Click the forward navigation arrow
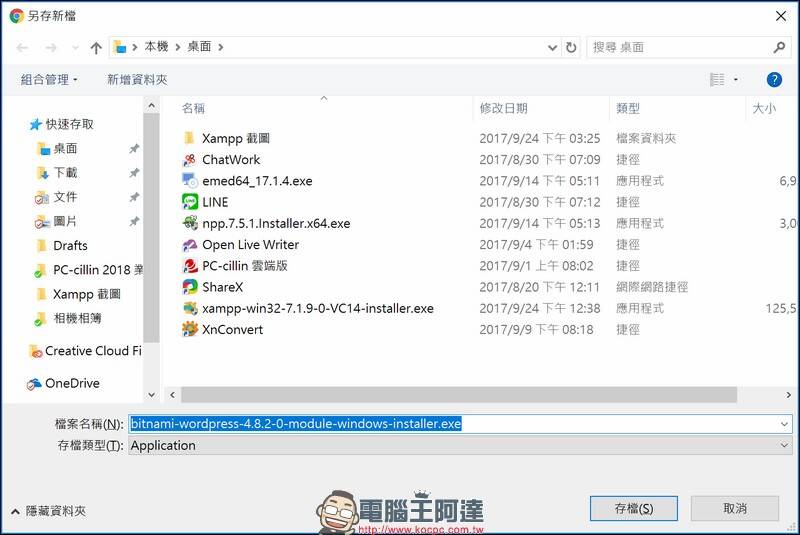 point(51,48)
